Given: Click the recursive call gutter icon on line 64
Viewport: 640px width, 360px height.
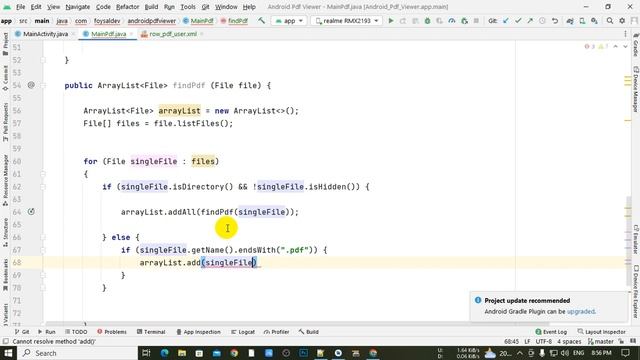Looking at the screenshot, I should (x=31, y=211).
